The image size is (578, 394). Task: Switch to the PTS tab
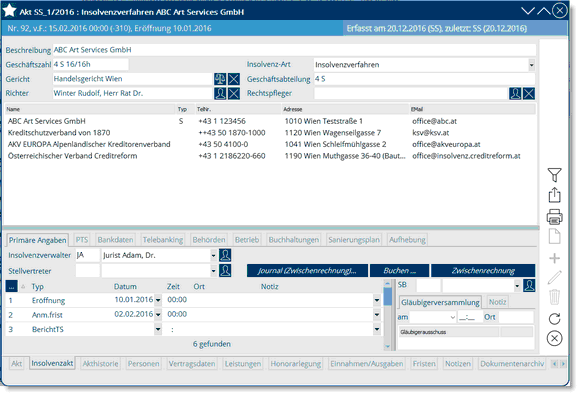(82, 240)
